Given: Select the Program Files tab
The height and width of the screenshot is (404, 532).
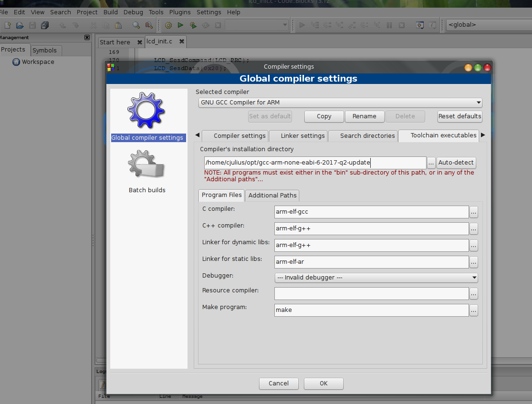Looking at the screenshot, I should pos(221,195).
